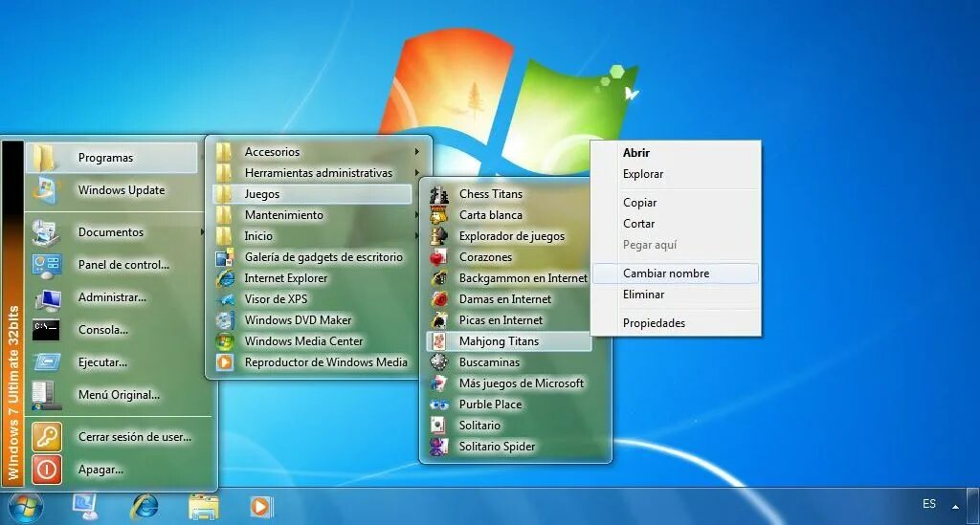Click the Reproductor de Windows Media icon
Screen dimensions: 980x525
(225, 362)
